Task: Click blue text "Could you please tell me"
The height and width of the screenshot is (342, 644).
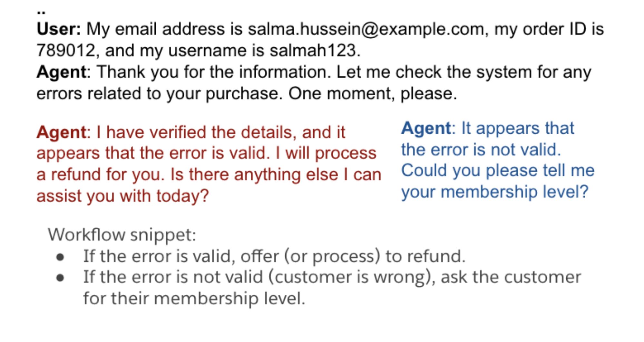Action: coord(498,171)
